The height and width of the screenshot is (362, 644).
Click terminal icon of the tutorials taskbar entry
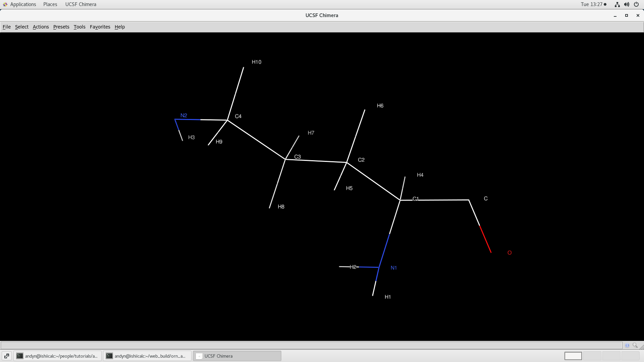click(x=20, y=356)
